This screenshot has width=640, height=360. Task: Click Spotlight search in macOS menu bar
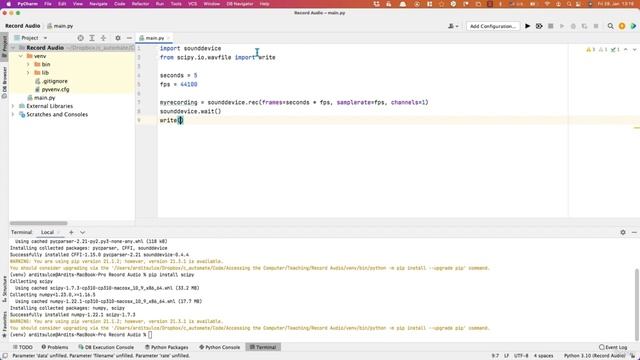tap(569, 4)
